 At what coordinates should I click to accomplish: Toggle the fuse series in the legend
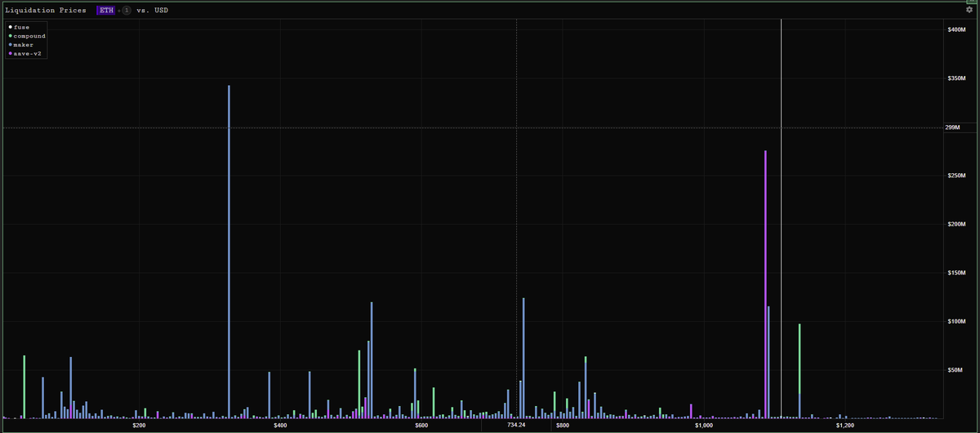tap(19, 28)
